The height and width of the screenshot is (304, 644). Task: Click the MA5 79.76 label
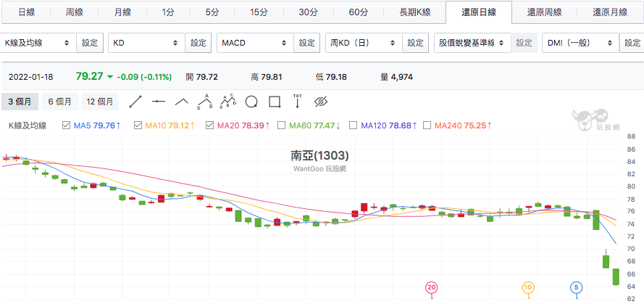tap(97, 126)
